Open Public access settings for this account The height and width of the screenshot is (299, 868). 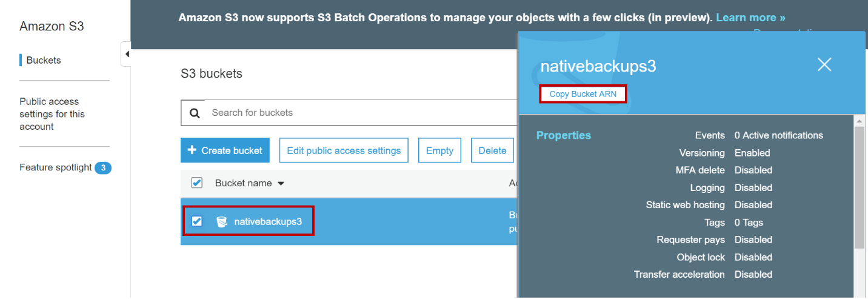point(52,114)
